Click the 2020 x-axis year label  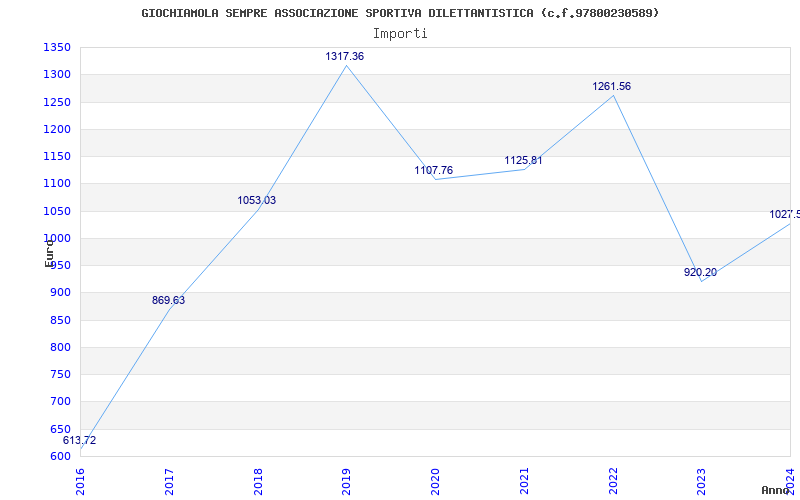click(435, 482)
